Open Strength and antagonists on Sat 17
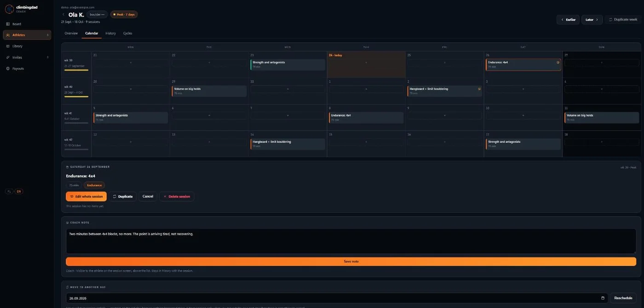Screen dimensions: 644x308 [523, 144]
